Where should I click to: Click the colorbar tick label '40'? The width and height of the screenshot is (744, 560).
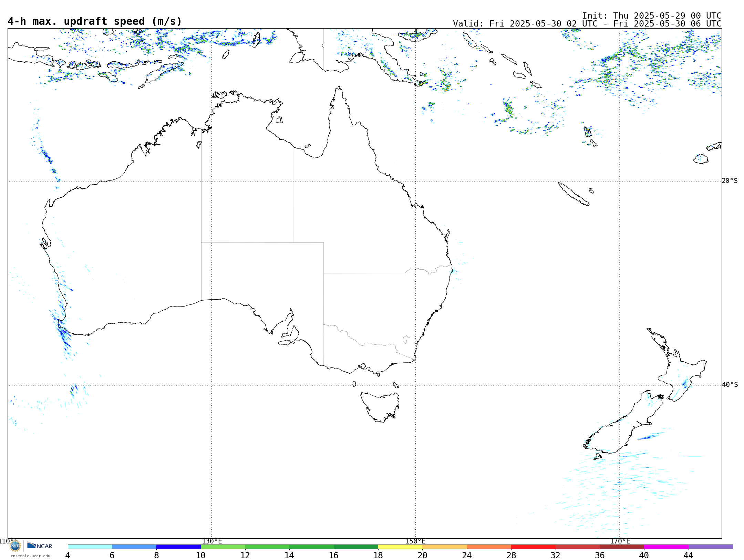pos(644,555)
